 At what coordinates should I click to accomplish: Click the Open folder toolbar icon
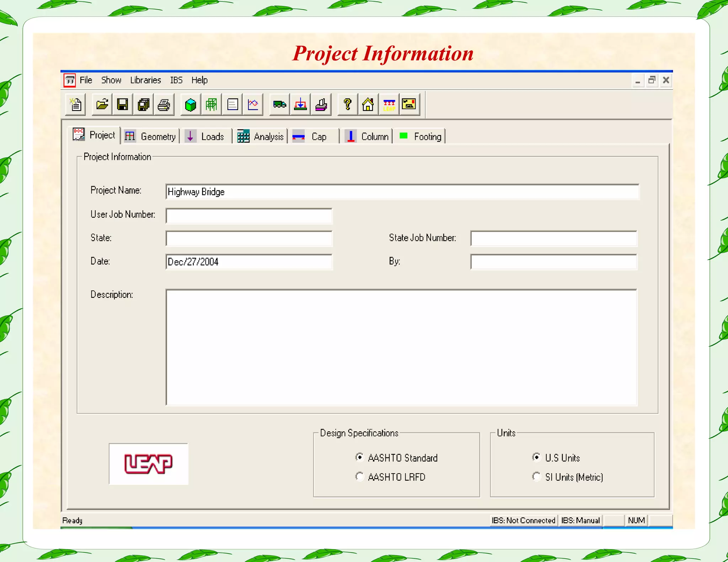102,105
